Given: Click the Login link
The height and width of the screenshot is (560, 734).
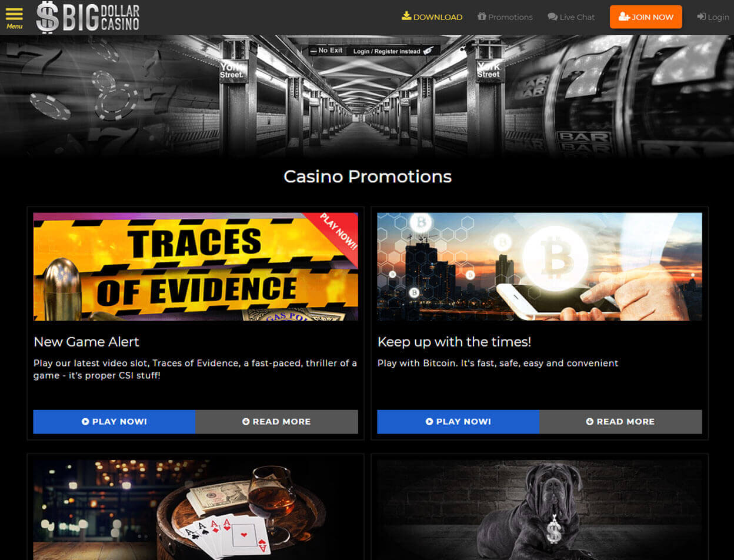Looking at the screenshot, I should (x=713, y=17).
